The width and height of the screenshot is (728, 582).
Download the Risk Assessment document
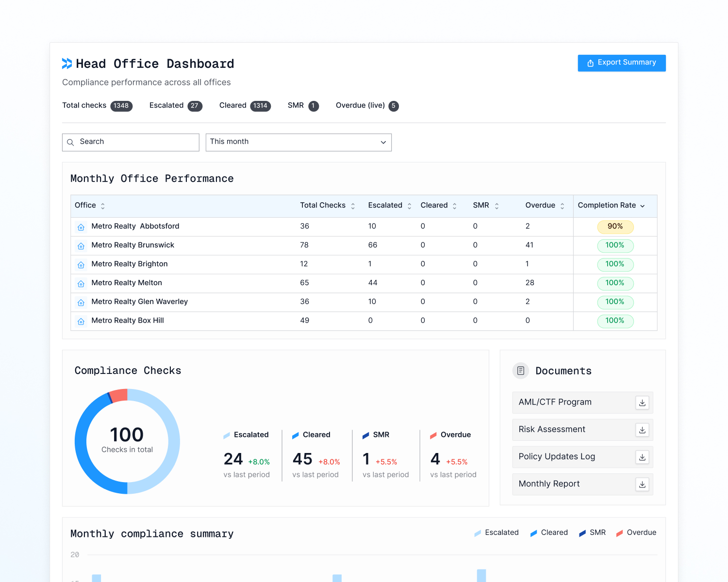[x=642, y=430]
